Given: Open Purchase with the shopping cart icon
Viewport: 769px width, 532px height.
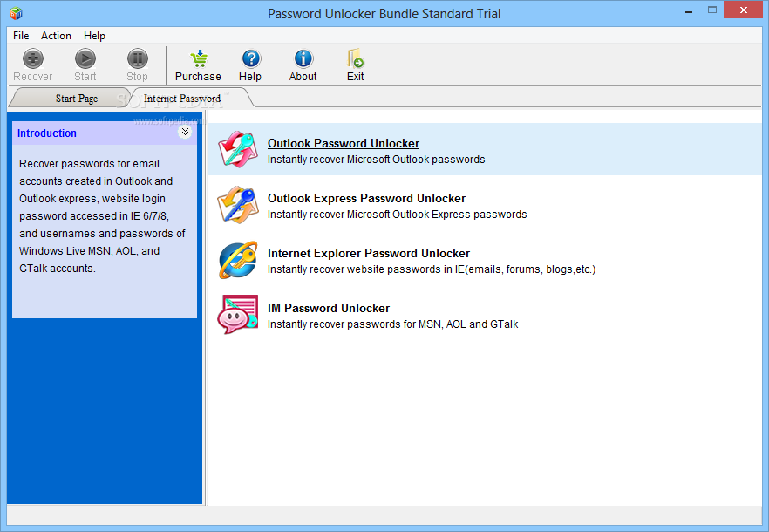Looking at the screenshot, I should 199,59.
